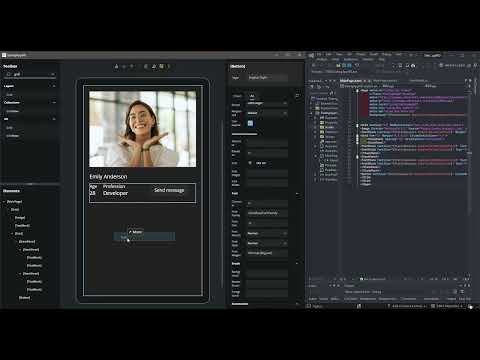Select the 'Age' label on the design canvas
The image size is (480, 360).
point(93,186)
